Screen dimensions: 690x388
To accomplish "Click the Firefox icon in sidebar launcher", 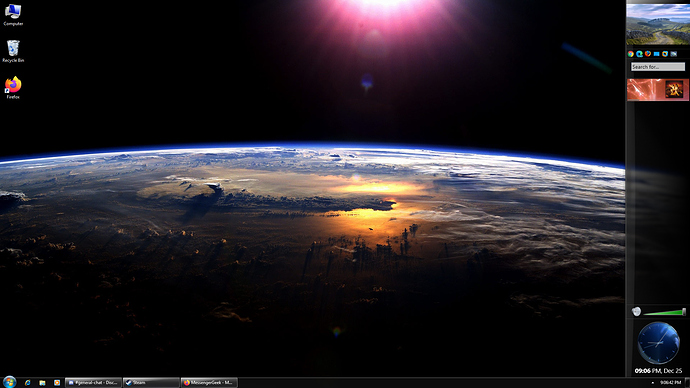I will [x=648, y=54].
